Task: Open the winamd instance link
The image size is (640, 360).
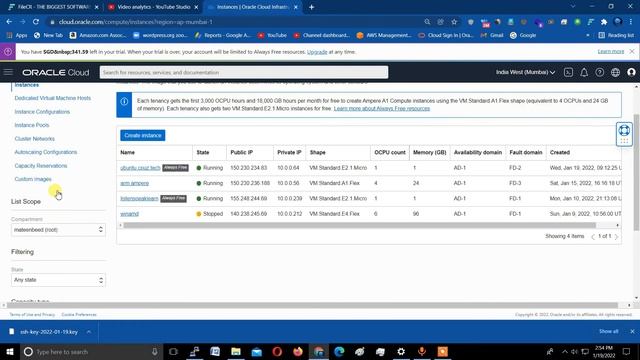Action: point(129,214)
